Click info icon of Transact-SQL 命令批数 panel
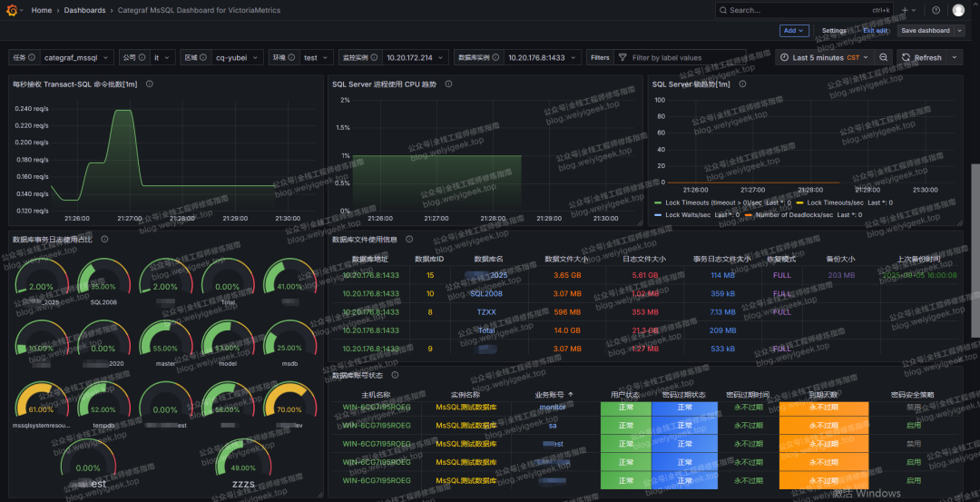Screen dimensions: 980x502 point(150,84)
